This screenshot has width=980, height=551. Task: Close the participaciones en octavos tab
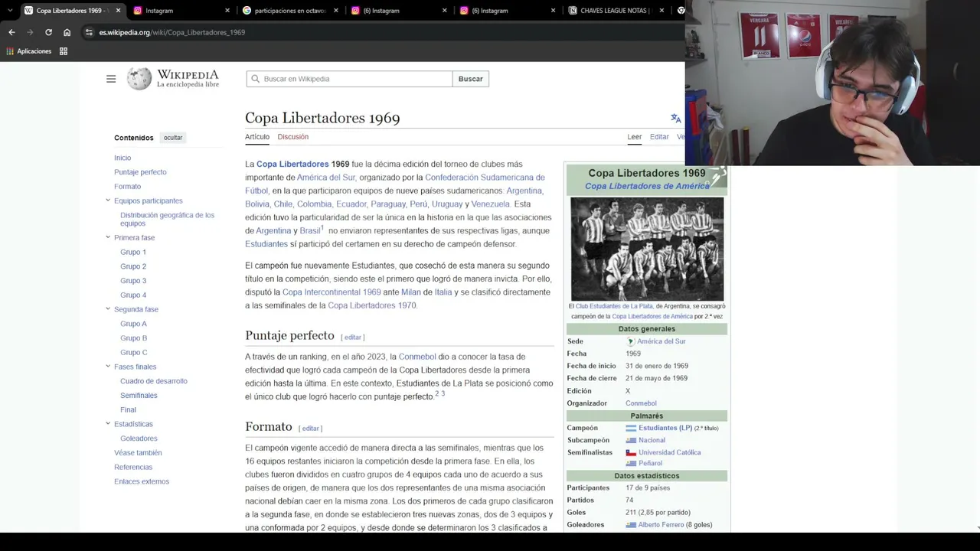(x=335, y=11)
